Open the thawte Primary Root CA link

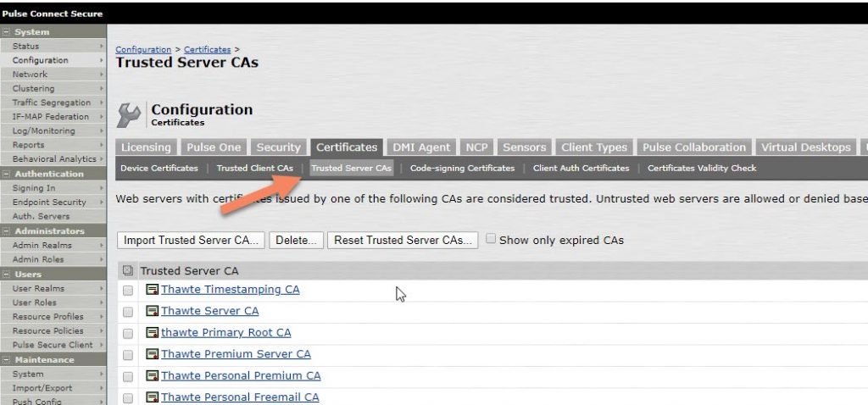(225, 332)
